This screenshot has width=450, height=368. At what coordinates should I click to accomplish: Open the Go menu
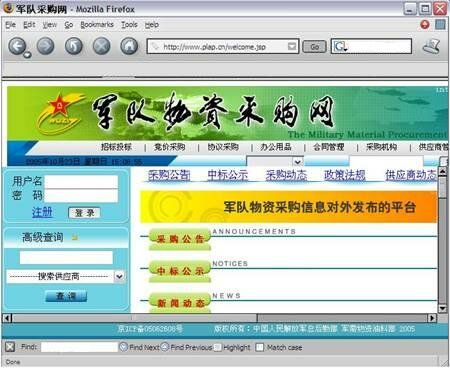(x=69, y=25)
